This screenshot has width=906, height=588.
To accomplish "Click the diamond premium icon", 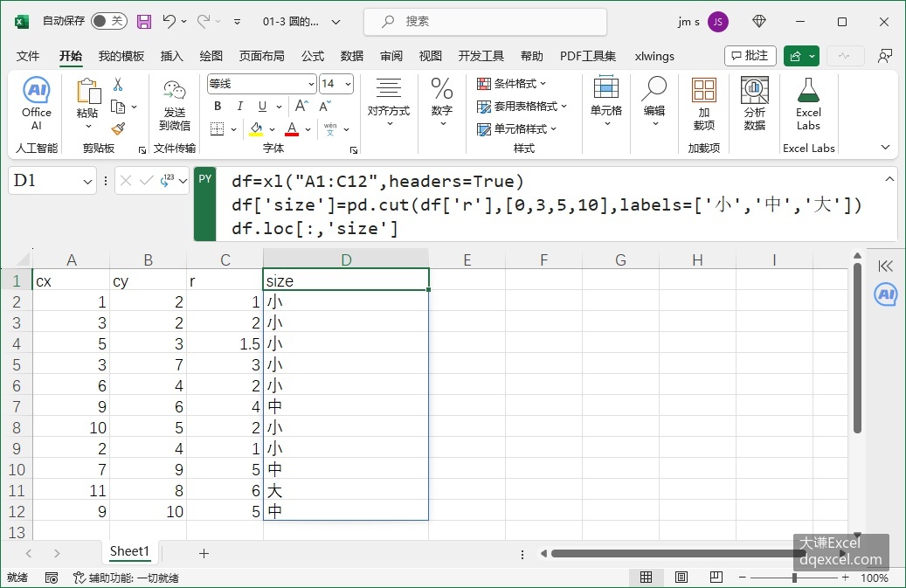I will (x=759, y=21).
